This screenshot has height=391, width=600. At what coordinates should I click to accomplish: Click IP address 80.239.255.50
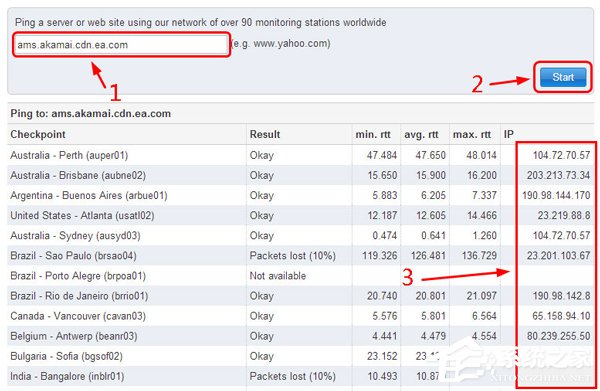pyautogui.click(x=558, y=336)
